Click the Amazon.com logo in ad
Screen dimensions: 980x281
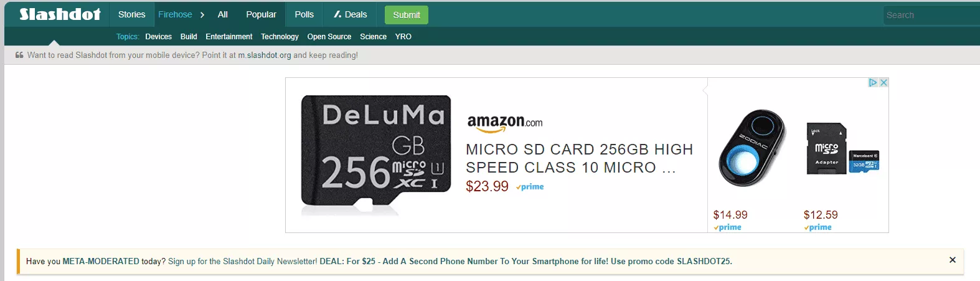(504, 123)
